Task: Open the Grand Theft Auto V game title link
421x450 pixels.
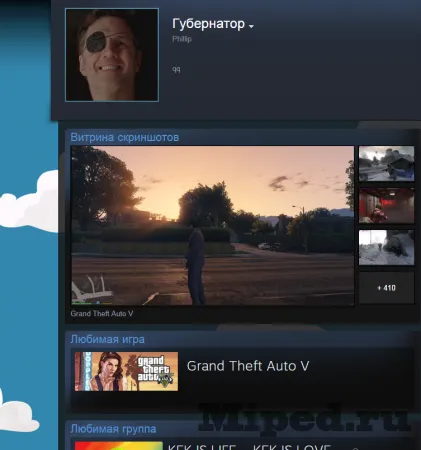Action: click(248, 366)
